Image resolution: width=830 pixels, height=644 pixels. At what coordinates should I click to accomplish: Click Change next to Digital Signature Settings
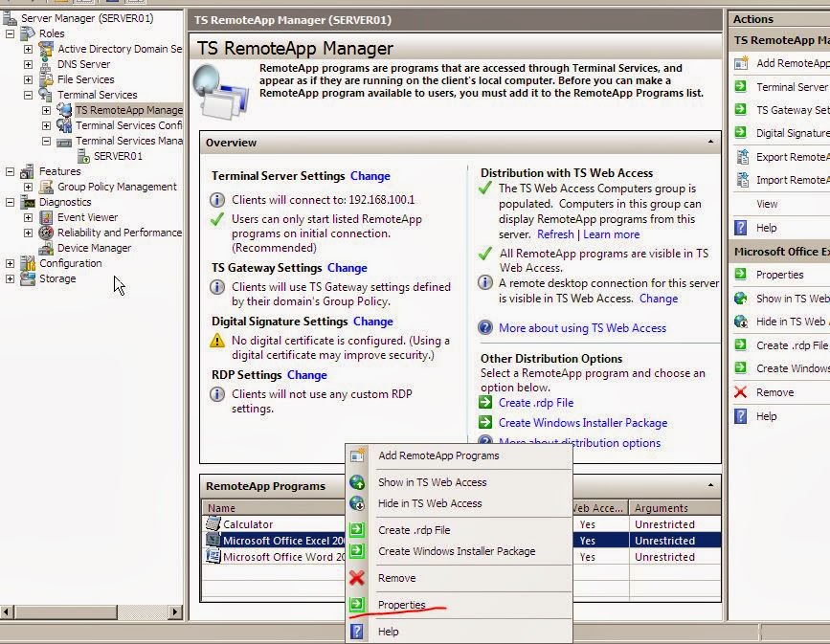(x=373, y=322)
